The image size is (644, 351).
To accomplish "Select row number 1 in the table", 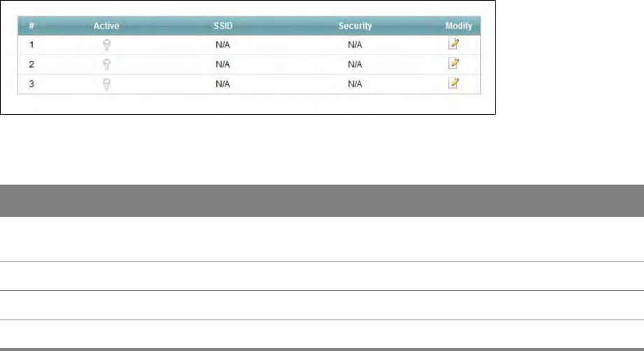I will tap(31, 45).
